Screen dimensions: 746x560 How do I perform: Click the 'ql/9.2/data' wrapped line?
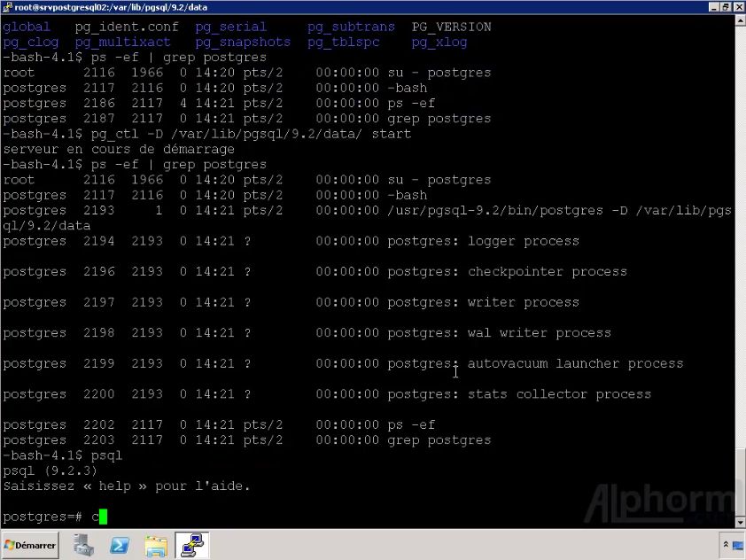(x=47, y=226)
